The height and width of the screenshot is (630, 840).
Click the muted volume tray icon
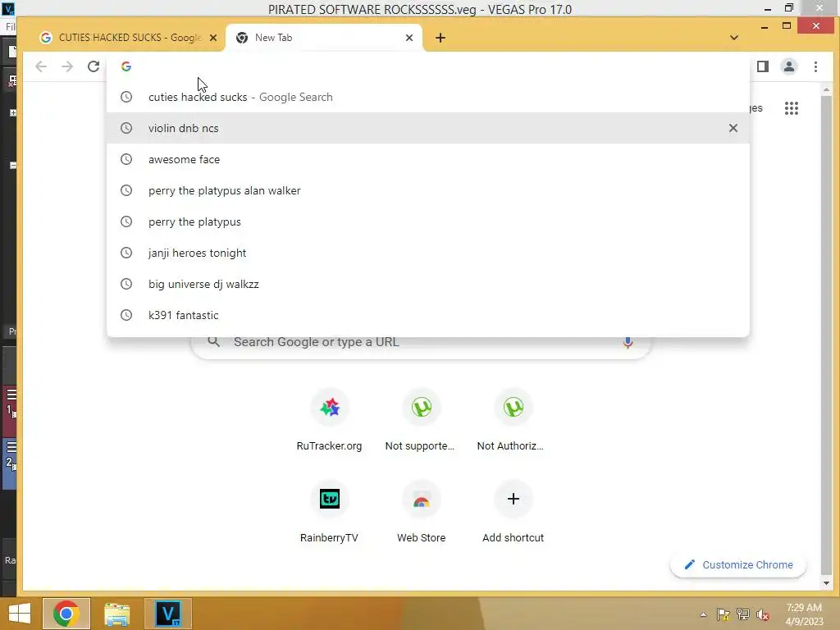pos(762,615)
